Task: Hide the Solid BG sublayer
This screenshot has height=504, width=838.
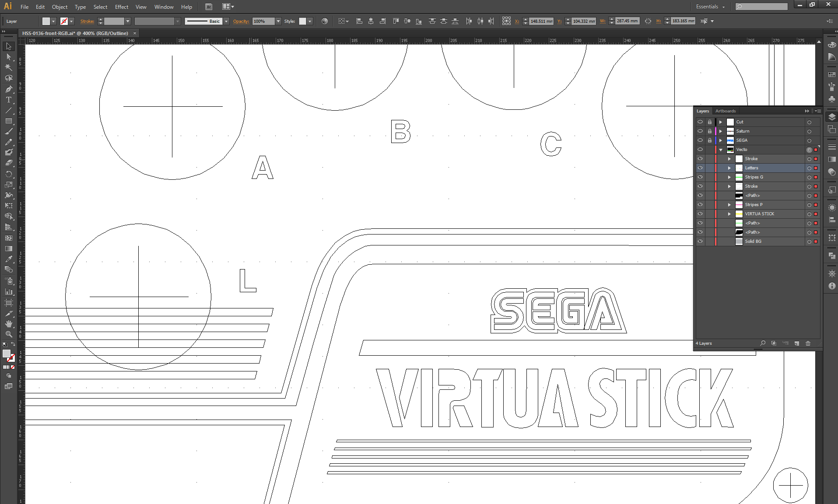Action: [x=700, y=241]
